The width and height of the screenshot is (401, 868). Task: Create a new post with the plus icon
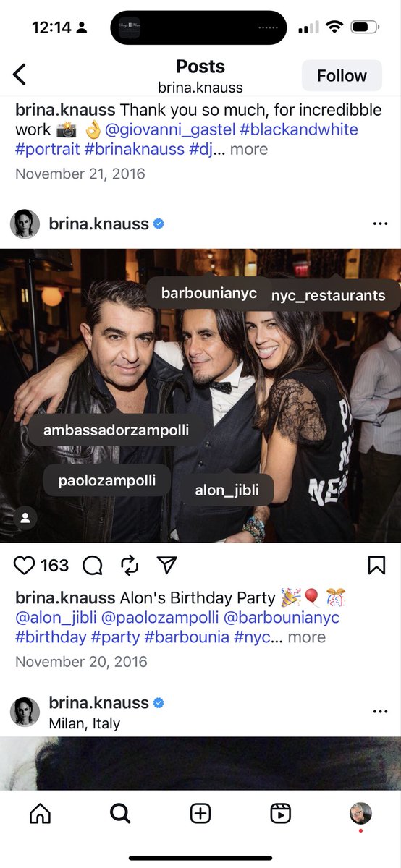pos(200,813)
